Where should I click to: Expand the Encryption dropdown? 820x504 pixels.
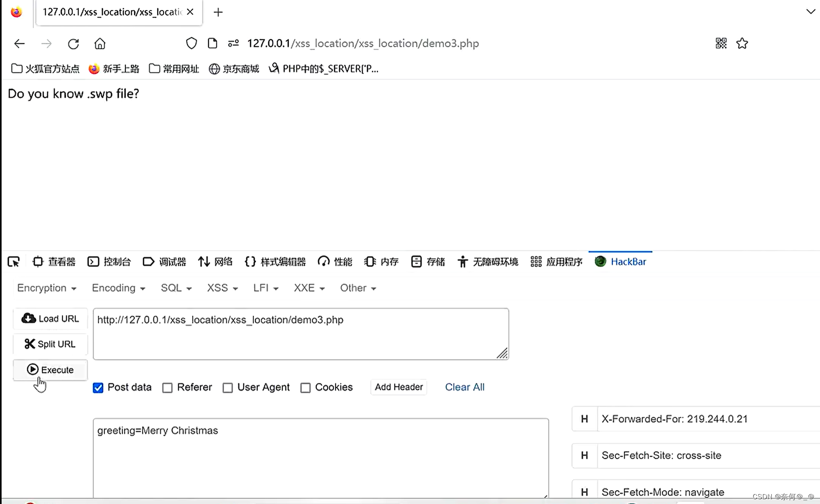(x=46, y=288)
